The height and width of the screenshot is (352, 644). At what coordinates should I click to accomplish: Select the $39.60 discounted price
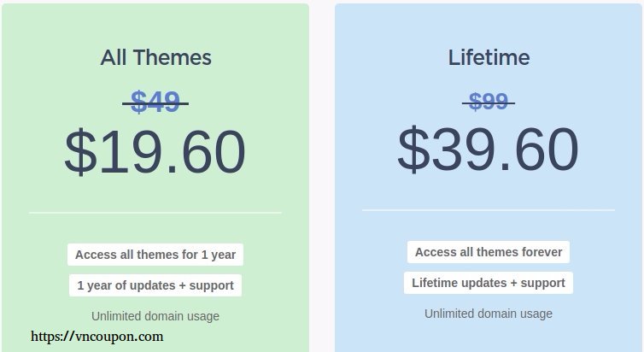tap(488, 150)
